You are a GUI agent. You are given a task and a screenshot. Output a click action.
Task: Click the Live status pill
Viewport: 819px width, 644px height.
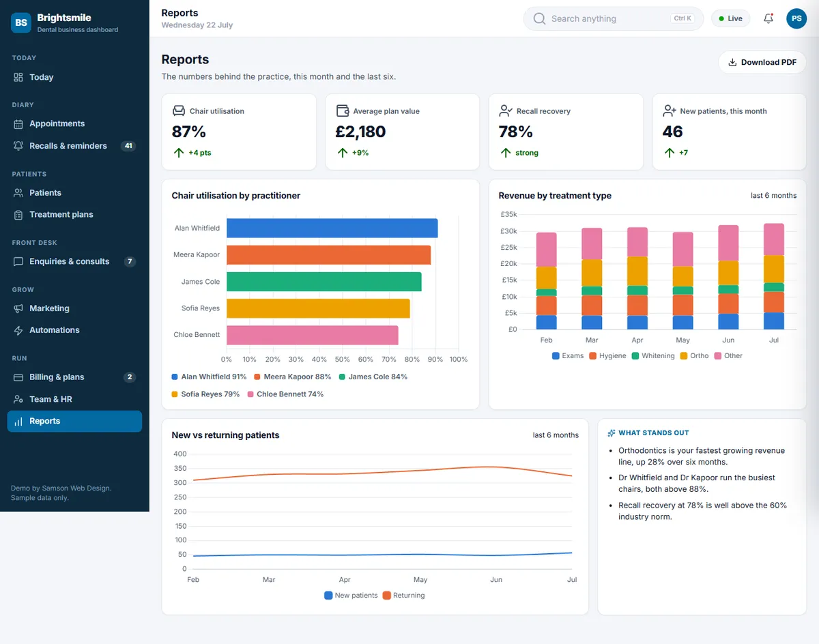pyautogui.click(x=730, y=18)
